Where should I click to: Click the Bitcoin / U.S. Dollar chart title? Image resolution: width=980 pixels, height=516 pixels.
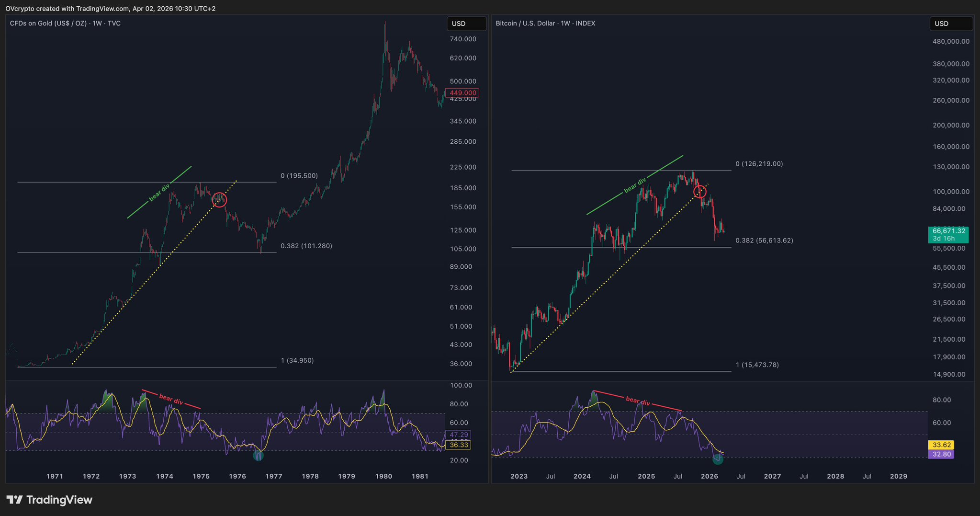[x=545, y=23]
